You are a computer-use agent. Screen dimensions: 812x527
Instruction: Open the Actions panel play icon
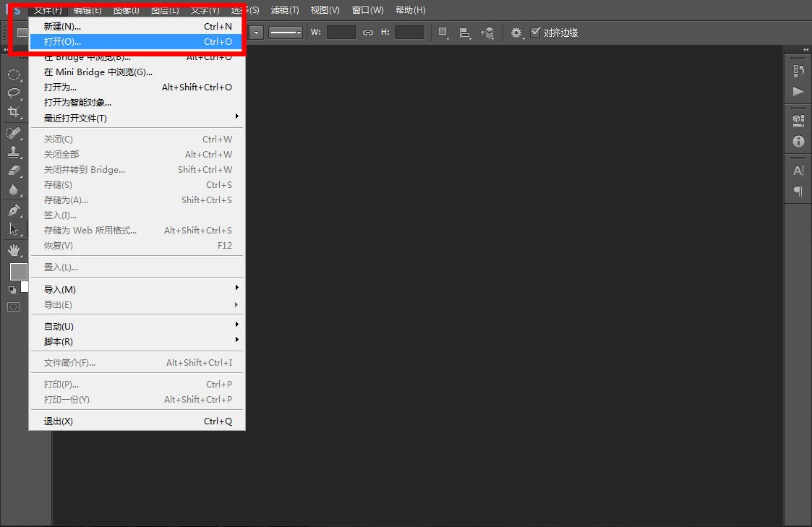coord(798,91)
